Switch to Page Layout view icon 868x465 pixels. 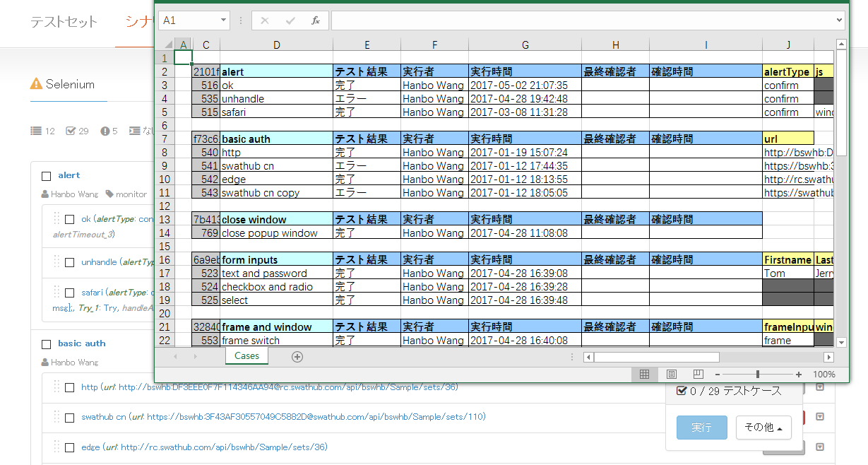672,375
